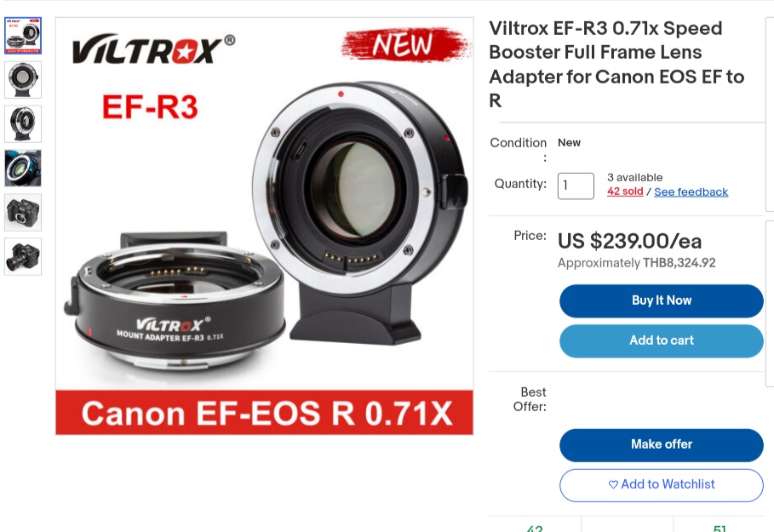Click the approximate THB8,324.92 price

coord(636,263)
